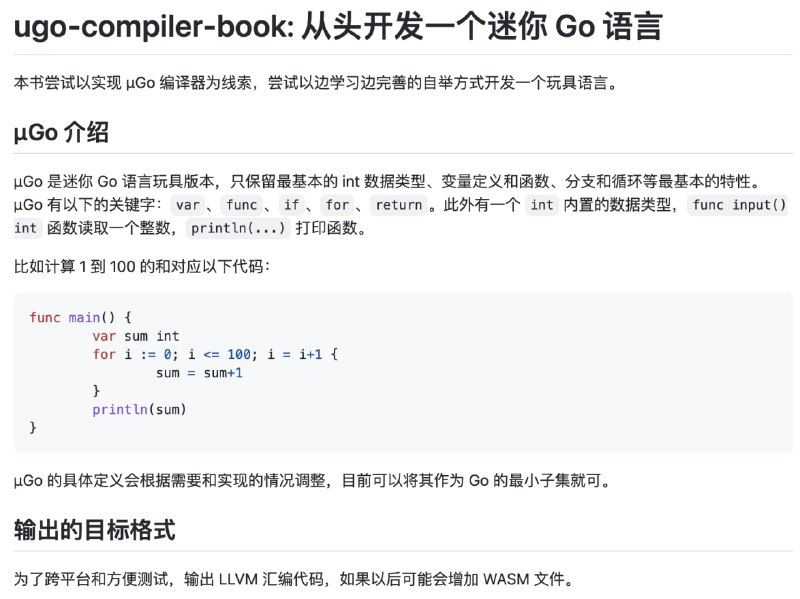Click the paragraph about Go 的最小子集
This screenshot has width=800, height=599.
(x=312, y=481)
